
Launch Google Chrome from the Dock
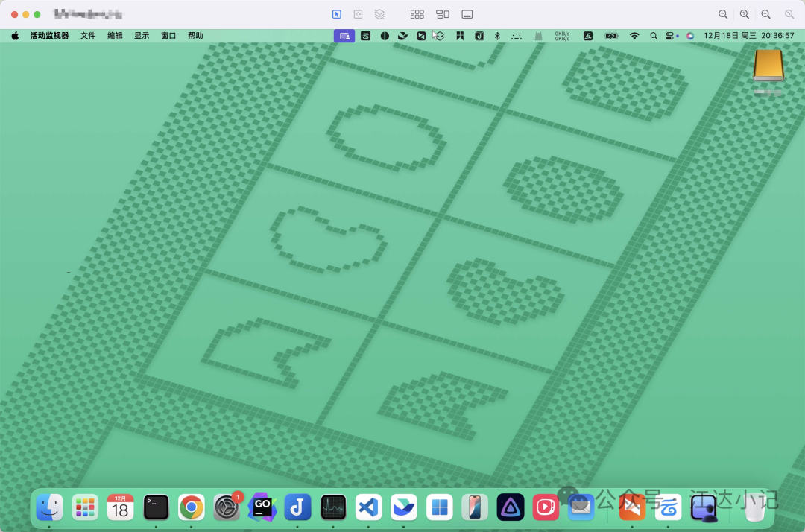(x=191, y=507)
